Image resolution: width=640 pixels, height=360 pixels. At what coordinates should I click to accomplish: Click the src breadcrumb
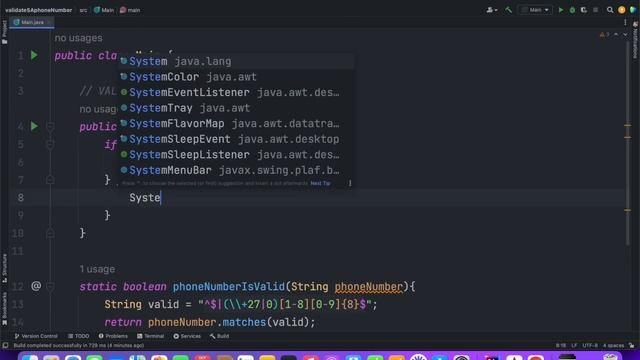coord(83,10)
